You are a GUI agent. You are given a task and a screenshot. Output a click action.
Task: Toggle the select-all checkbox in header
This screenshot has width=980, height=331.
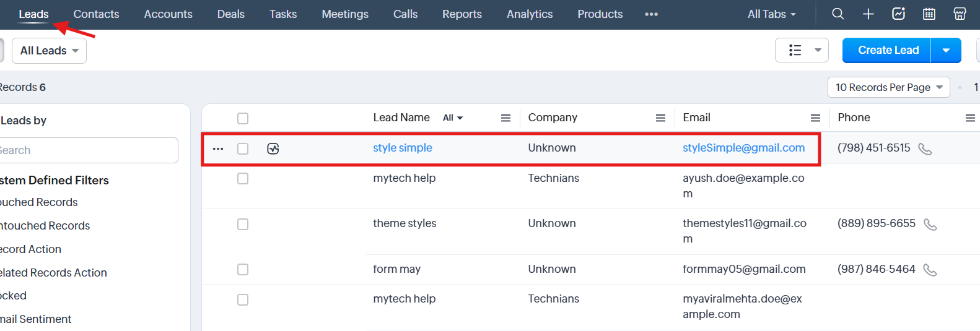pos(243,118)
